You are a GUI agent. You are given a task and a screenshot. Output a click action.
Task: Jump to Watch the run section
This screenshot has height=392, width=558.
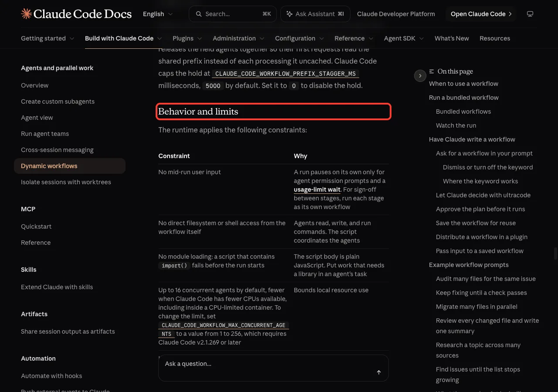(x=456, y=125)
